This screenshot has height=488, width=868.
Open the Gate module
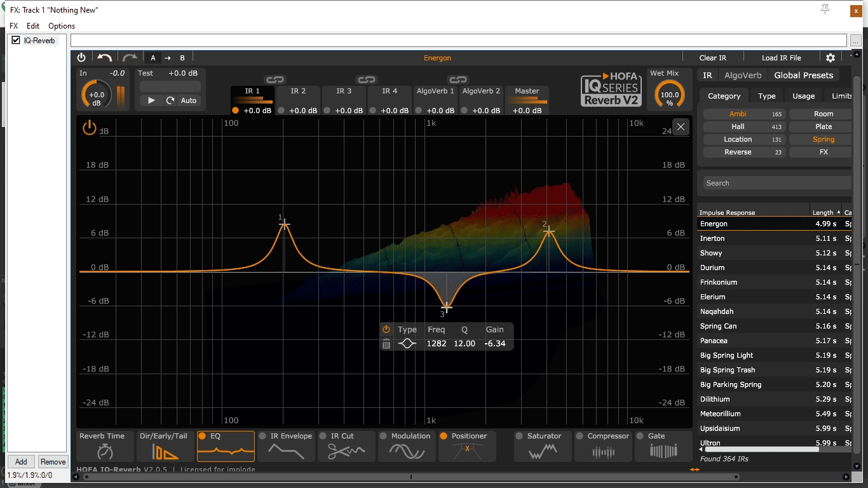[x=663, y=446]
